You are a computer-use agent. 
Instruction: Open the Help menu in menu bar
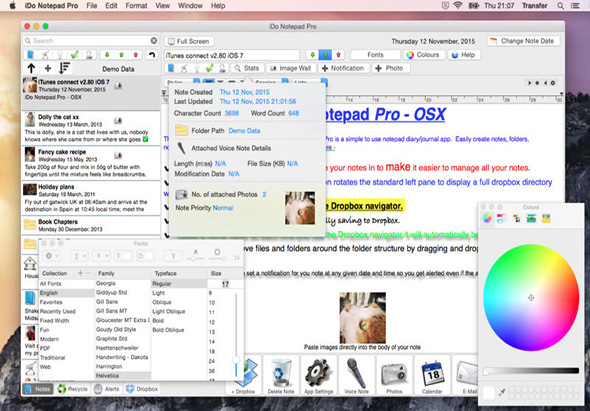(x=218, y=6)
